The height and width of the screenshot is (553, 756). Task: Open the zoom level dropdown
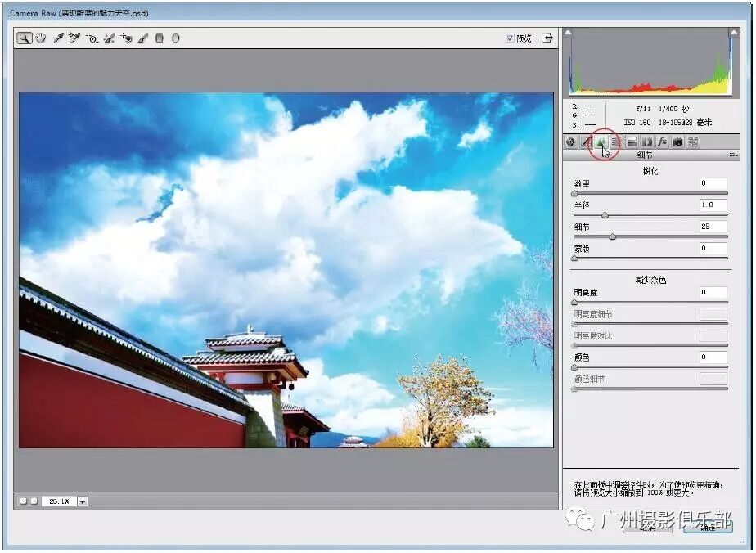(x=83, y=501)
